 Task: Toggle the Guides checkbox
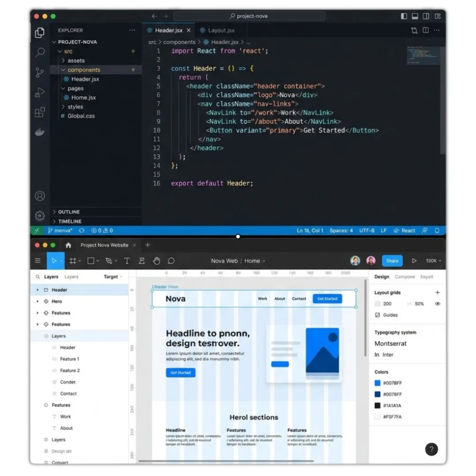click(x=377, y=315)
